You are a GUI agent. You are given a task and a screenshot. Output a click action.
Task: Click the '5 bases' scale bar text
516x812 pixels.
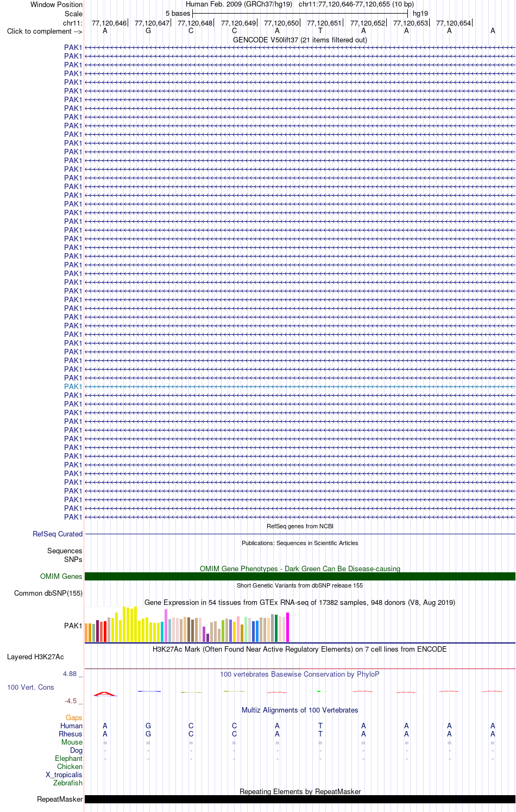(x=178, y=13)
